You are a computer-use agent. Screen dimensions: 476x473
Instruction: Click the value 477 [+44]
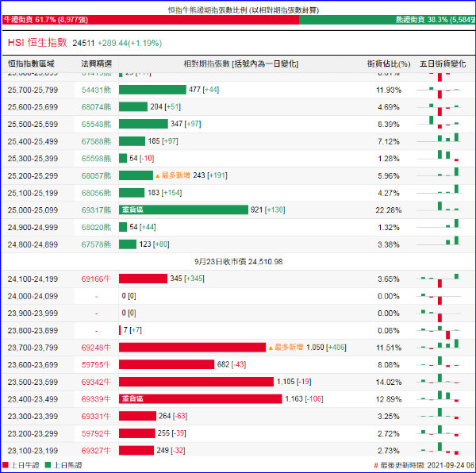click(204, 90)
